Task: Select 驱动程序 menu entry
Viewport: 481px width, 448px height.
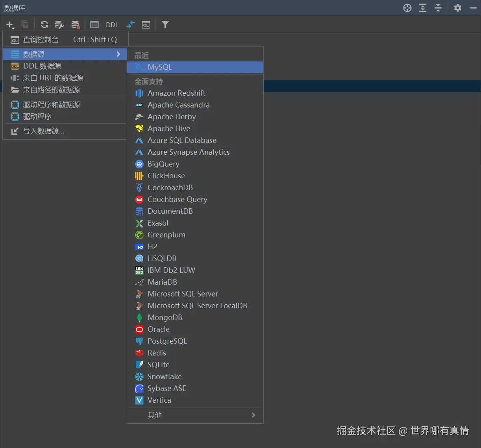Action: pyautogui.click(x=65, y=116)
